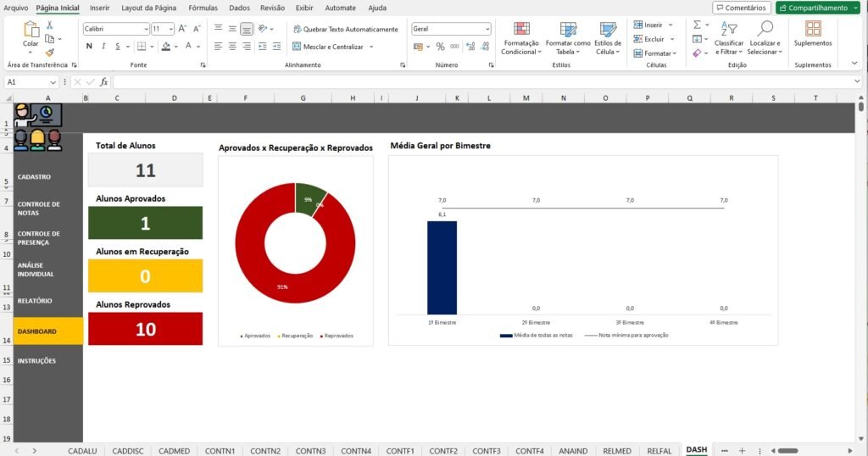
Task: Expand Mesclar e Centralizar dropdown arrow
Action: pyautogui.click(x=371, y=47)
